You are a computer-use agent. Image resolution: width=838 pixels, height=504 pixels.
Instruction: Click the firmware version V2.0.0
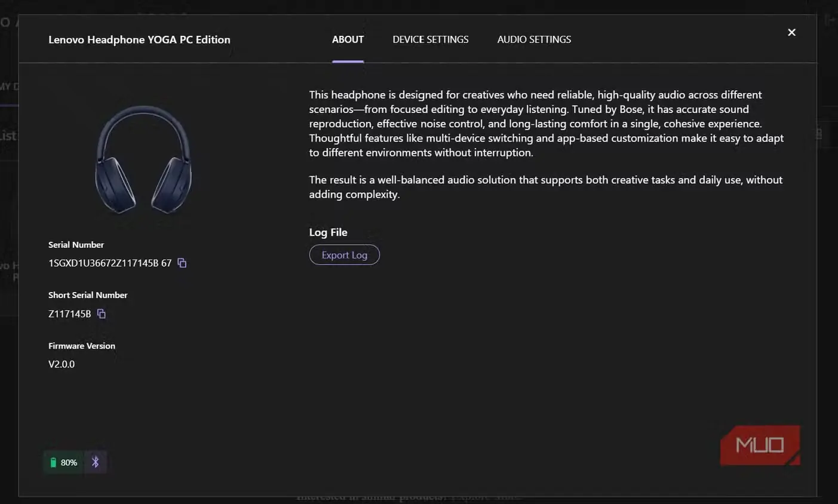[x=62, y=364]
